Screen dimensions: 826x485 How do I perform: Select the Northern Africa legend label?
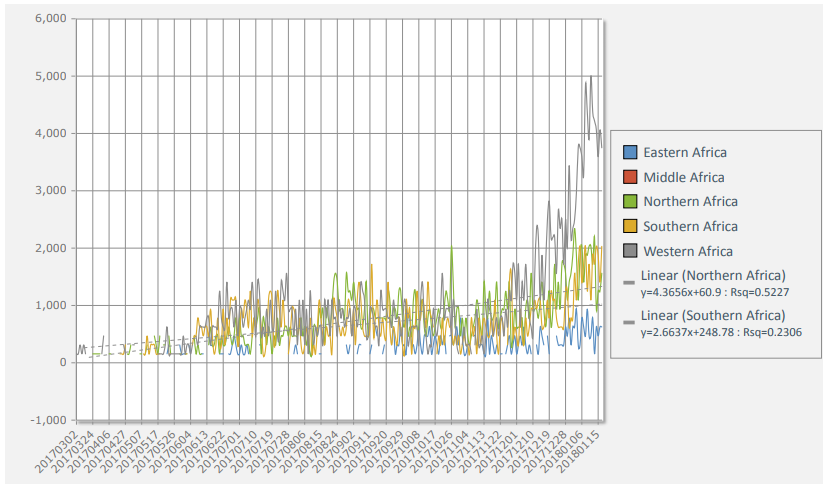[690, 201]
